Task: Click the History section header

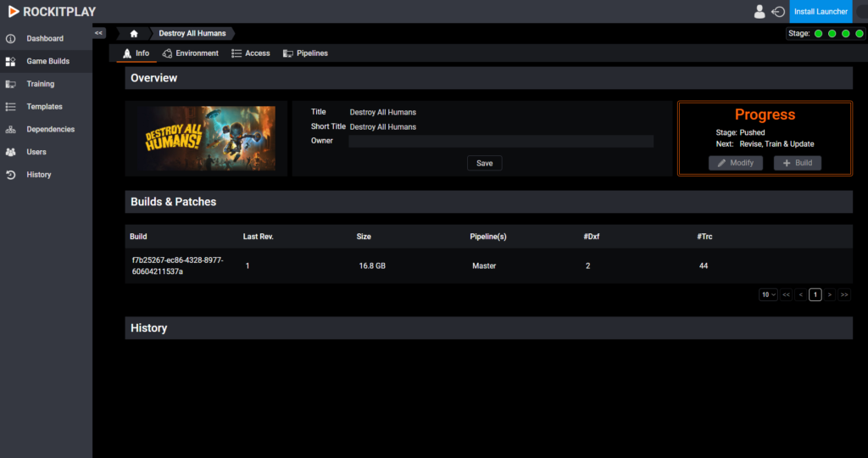Action: point(489,328)
